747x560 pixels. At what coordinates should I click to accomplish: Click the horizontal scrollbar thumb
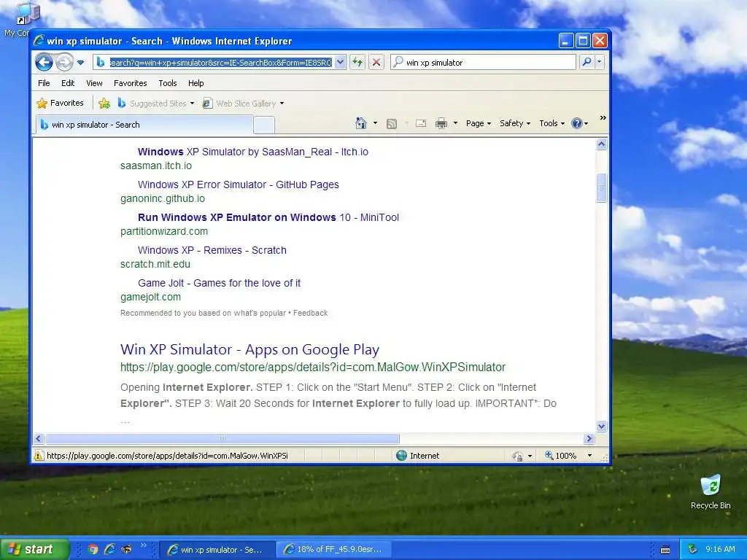[222, 438]
